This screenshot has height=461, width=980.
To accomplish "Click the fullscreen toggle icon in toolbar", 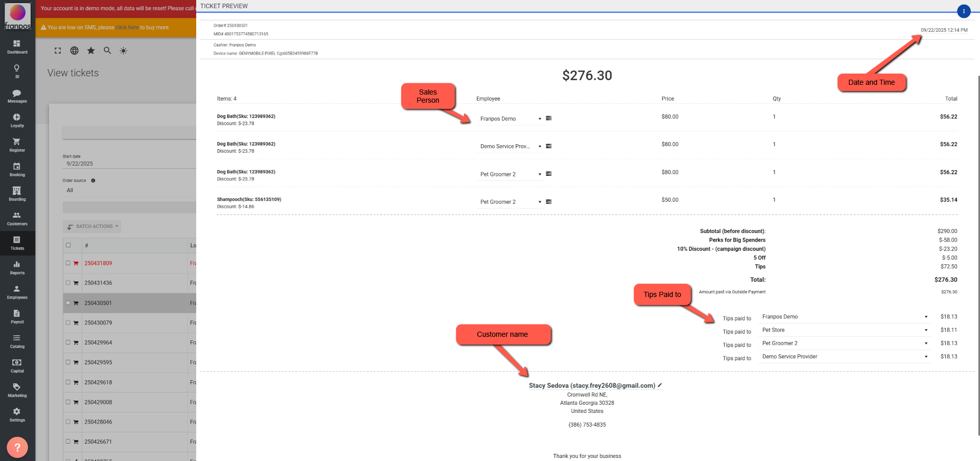I will (x=58, y=51).
